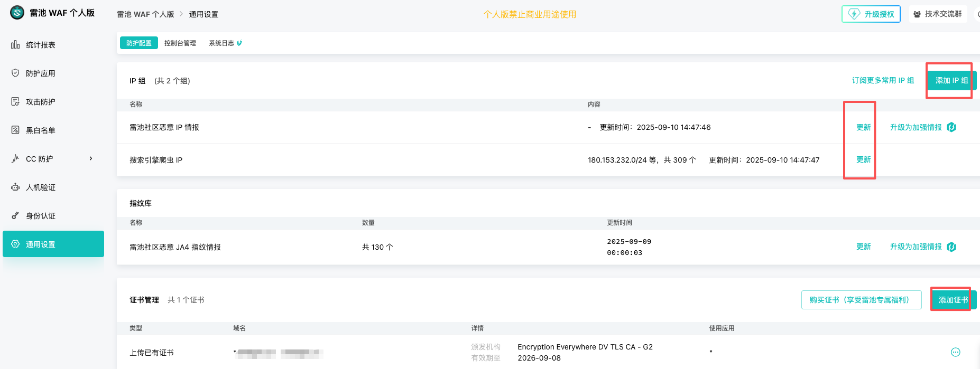The width and height of the screenshot is (980, 369).
Task: Click 更新 for 搜索引擎爬虫 IP
Action: coord(864,159)
